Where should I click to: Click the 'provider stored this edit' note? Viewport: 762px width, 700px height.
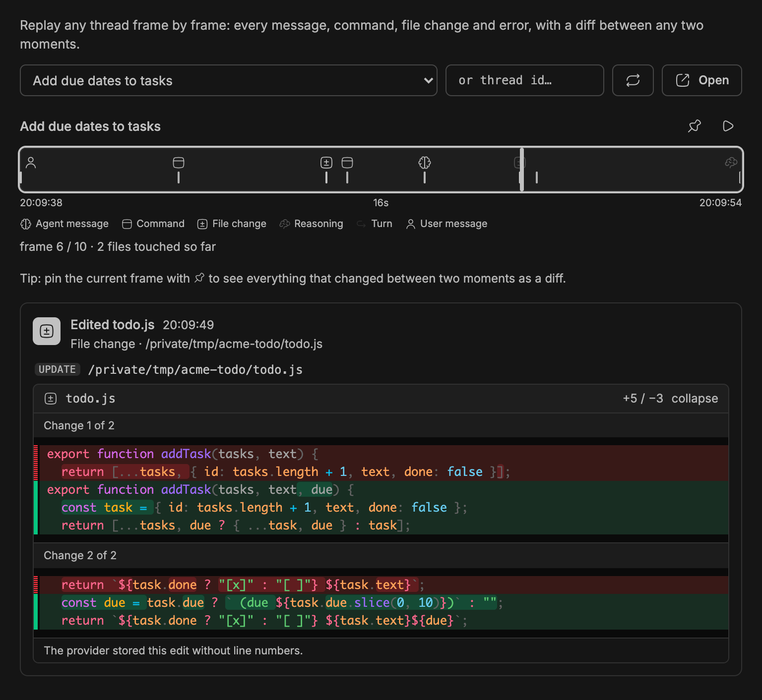173,650
